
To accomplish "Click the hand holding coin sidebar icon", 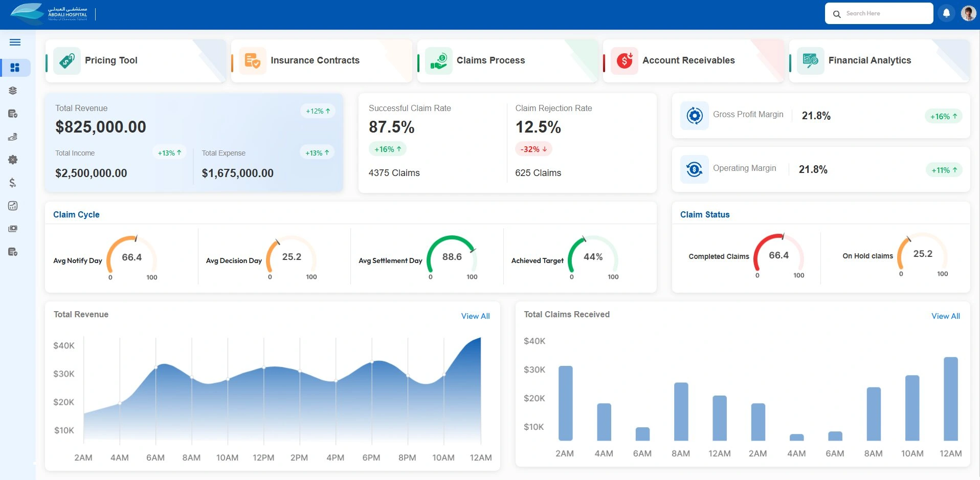I will (13, 137).
